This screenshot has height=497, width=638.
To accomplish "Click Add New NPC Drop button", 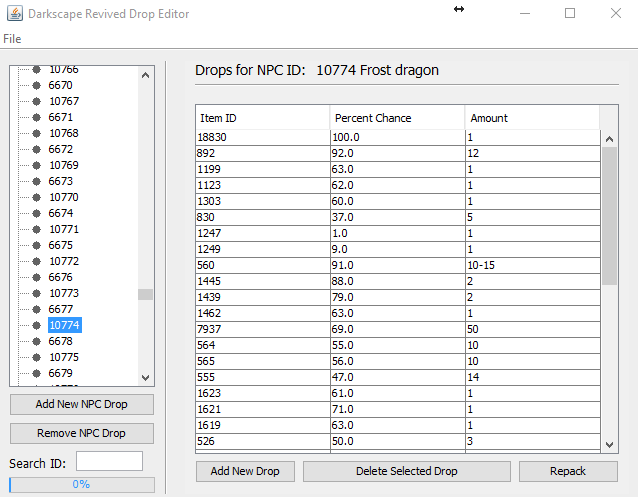I will [82, 404].
